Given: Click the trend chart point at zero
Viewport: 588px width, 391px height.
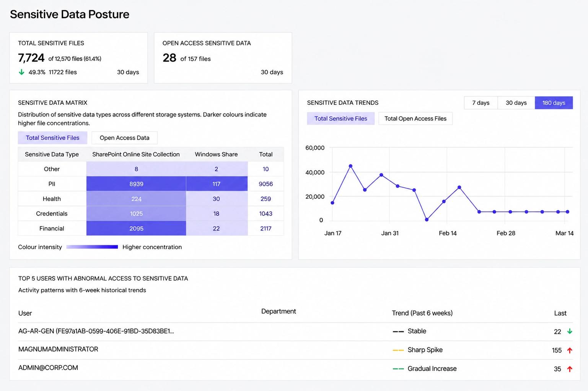Looking at the screenshot, I should click(x=427, y=220).
